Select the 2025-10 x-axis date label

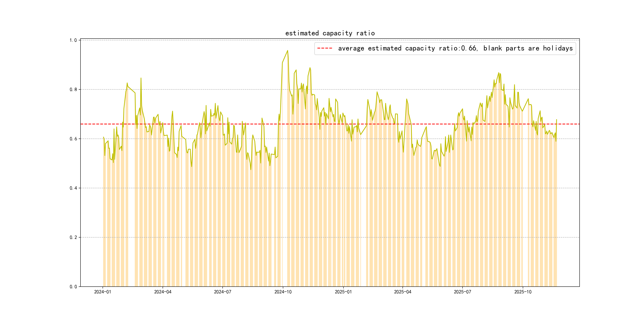(x=523, y=292)
